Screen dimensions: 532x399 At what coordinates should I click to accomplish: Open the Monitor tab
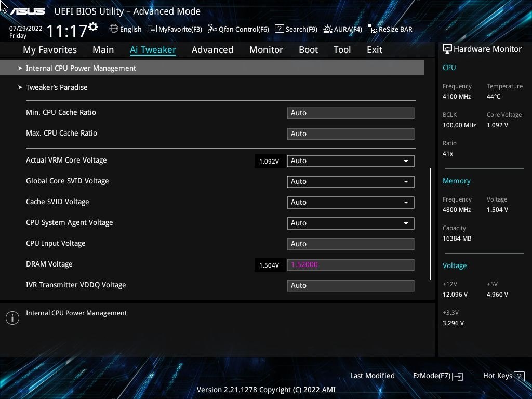[x=267, y=50]
